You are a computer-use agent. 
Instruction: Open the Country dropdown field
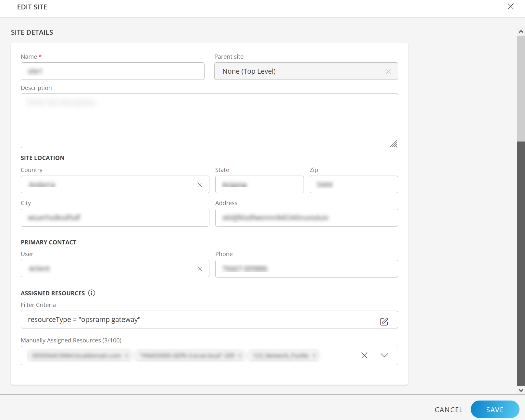point(115,184)
